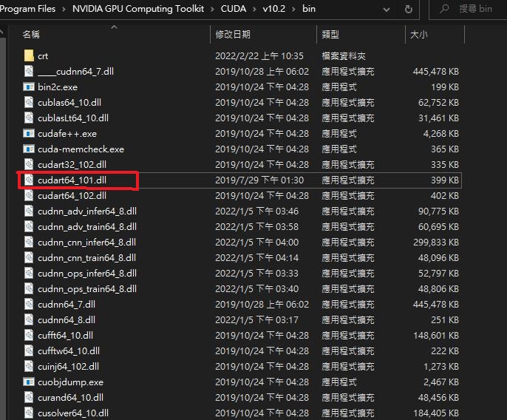
Task: Click the size value 1,273 KB
Action: [441, 366]
